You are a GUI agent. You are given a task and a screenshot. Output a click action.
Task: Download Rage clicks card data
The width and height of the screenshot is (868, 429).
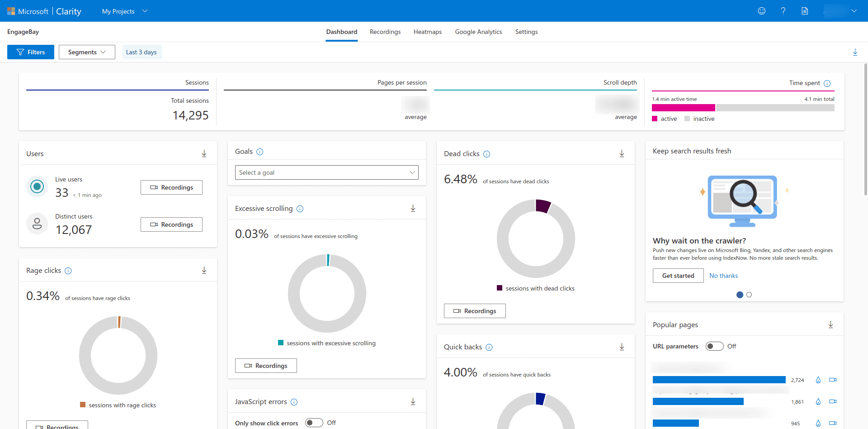[x=204, y=270]
